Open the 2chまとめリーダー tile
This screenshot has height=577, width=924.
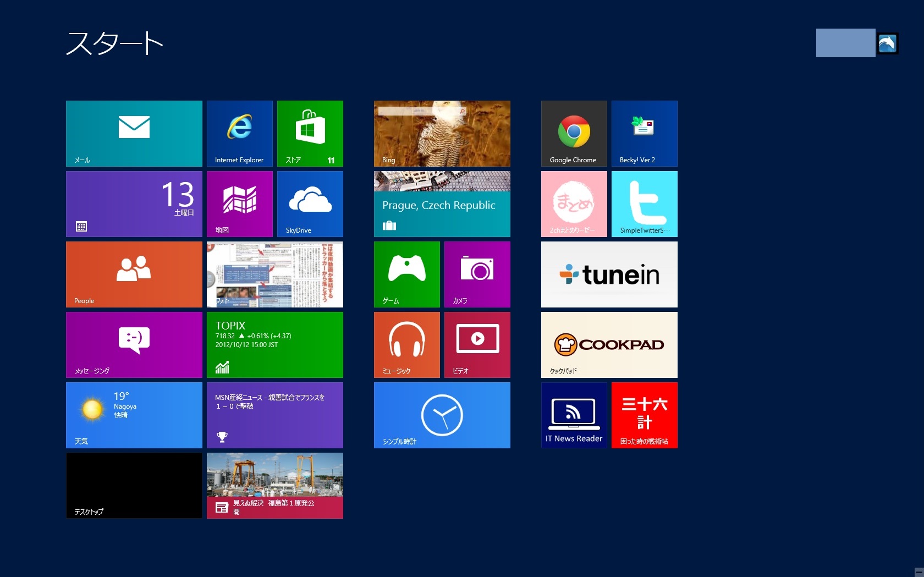[x=574, y=204]
